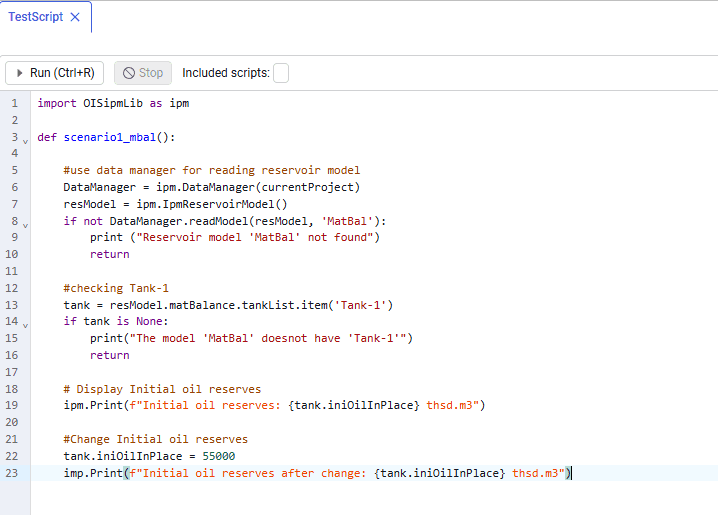This screenshot has width=718, height=515.
Task: Collapse the if block at line 8
Action: click(x=26, y=225)
